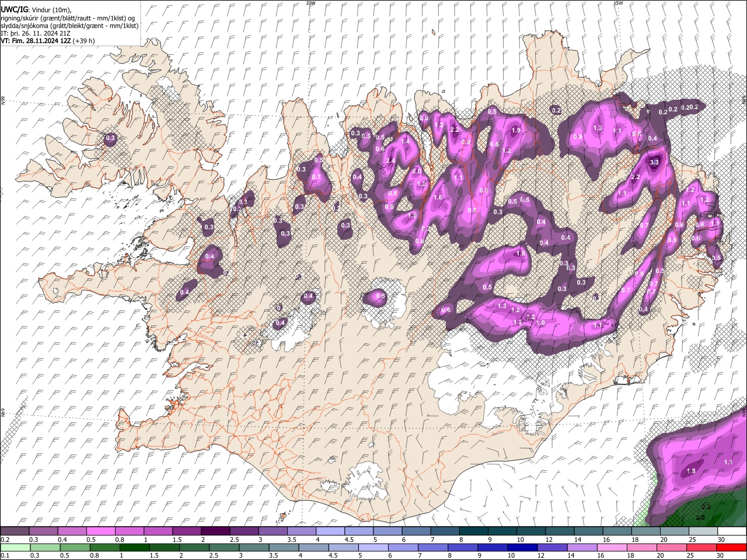Choose the crimson 25 rain legend swatch
The width and height of the screenshot is (747, 560).
coord(702,547)
